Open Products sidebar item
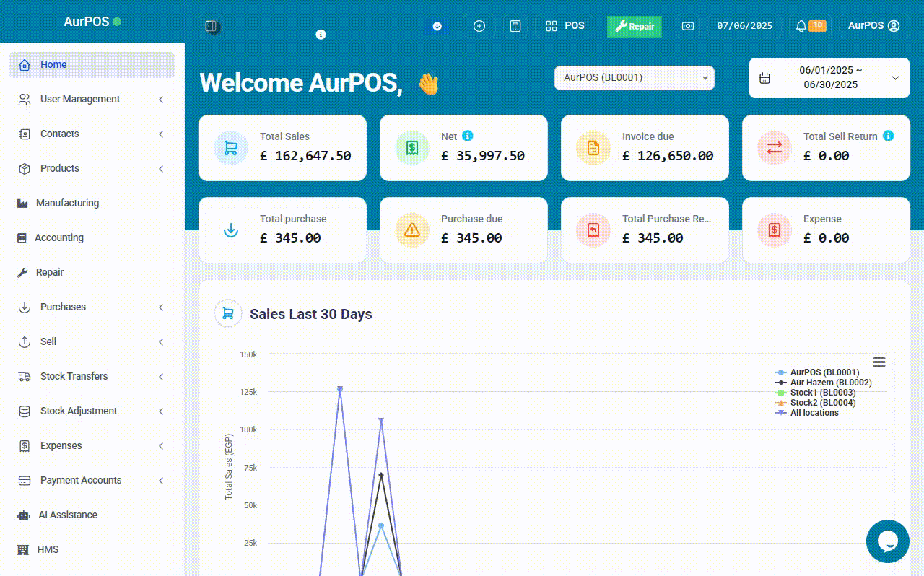This screenshot has height=576, width=924. (x=92, y=168)
